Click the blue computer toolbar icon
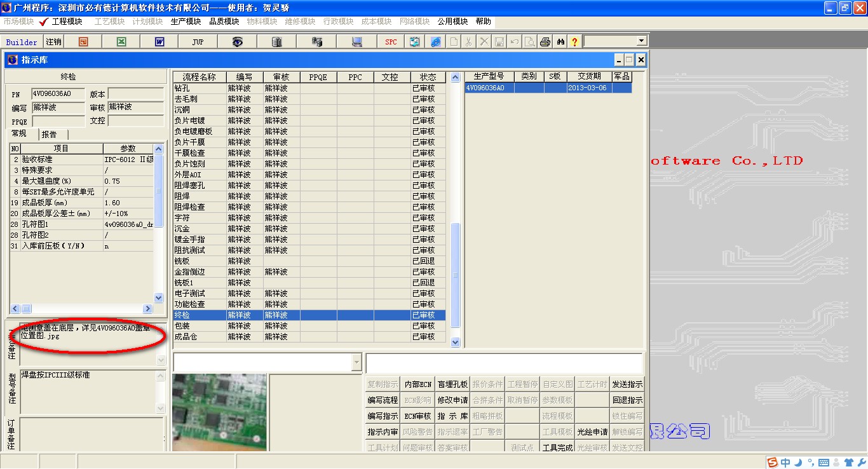Screen dimensions: 868x469 tap(356, 41)
